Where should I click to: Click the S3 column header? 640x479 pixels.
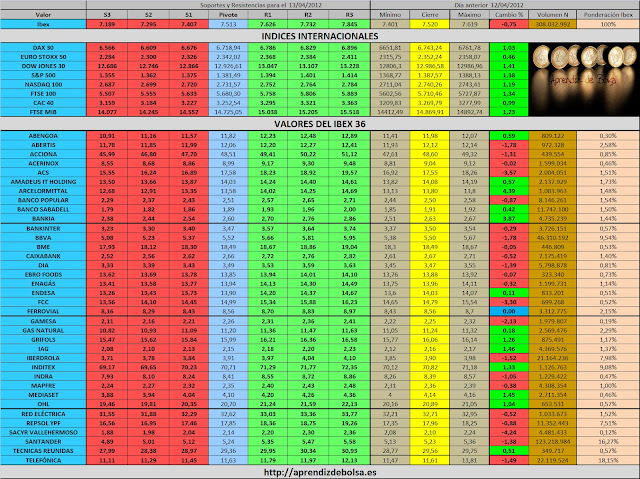pos(107,15)
